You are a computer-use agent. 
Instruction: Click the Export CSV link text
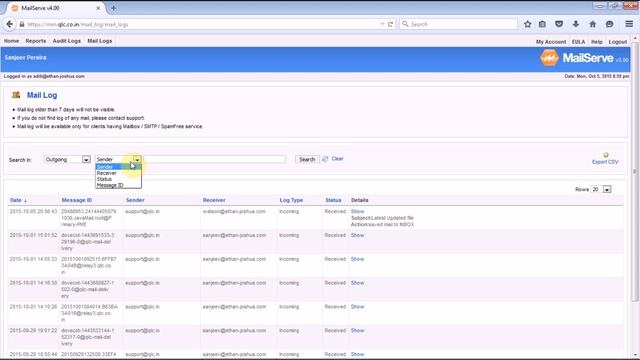(x=605, y=162)
